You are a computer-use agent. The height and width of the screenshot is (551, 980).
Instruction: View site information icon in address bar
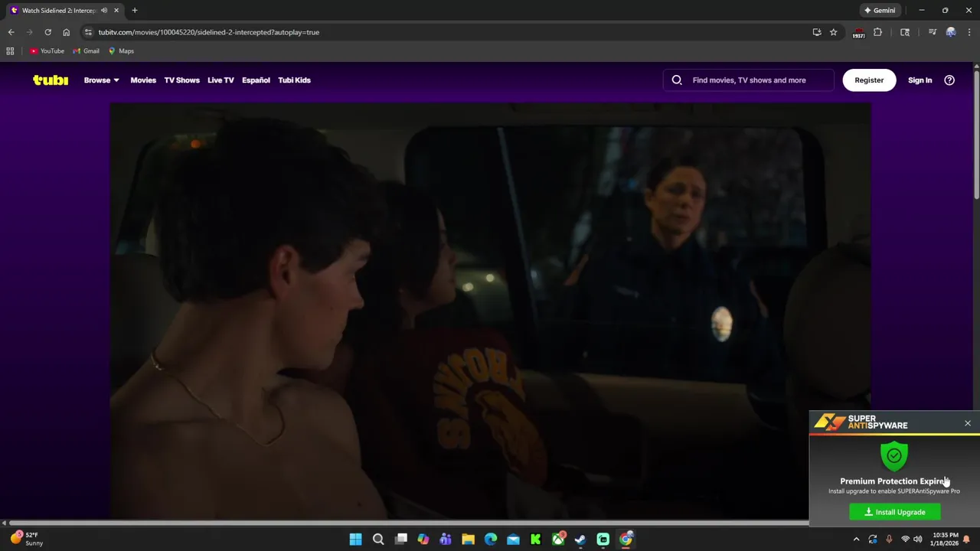(88, 32)
